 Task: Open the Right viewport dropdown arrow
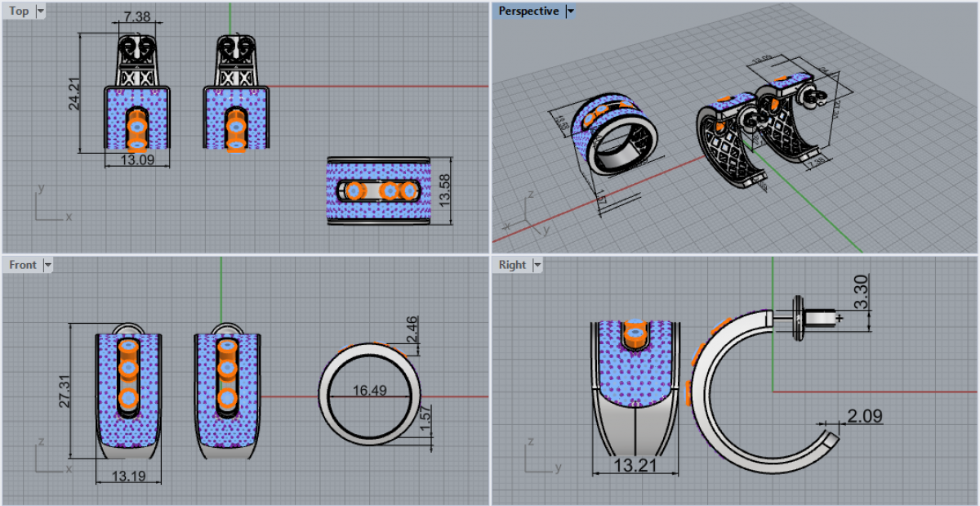point(537,265)
